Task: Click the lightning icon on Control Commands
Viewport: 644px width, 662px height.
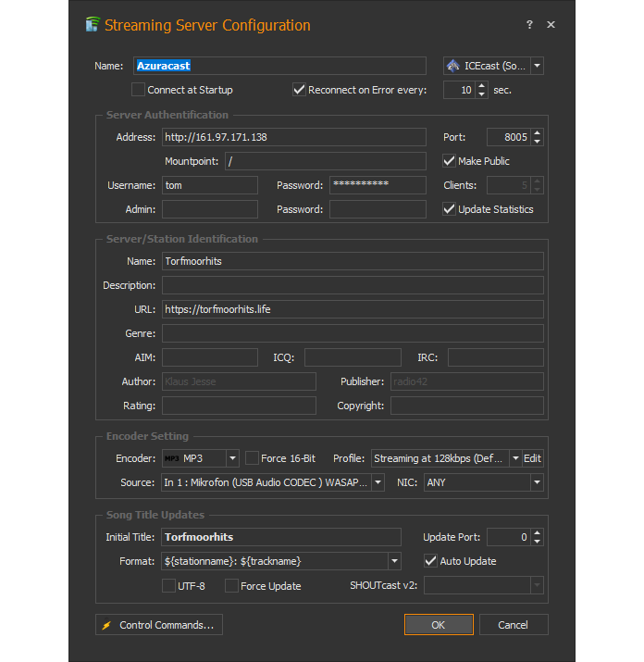Action: pos(106,625)
